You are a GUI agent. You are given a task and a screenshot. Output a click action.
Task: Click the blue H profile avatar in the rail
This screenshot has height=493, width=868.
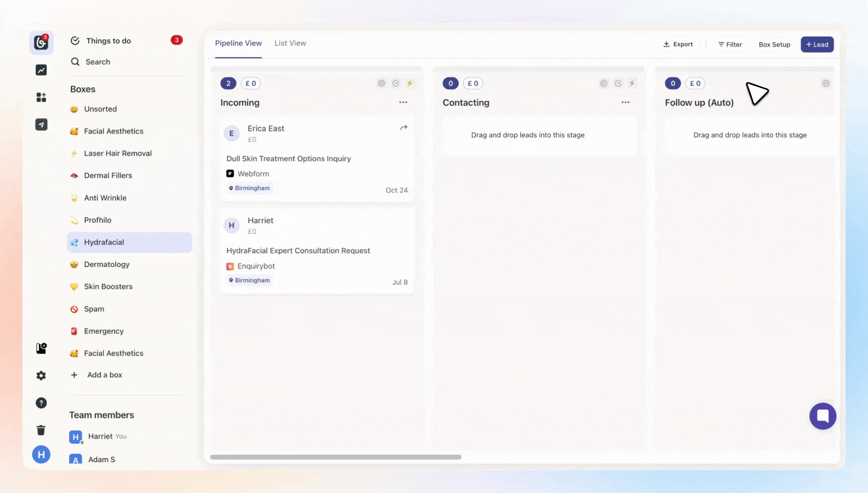(41, 455)
